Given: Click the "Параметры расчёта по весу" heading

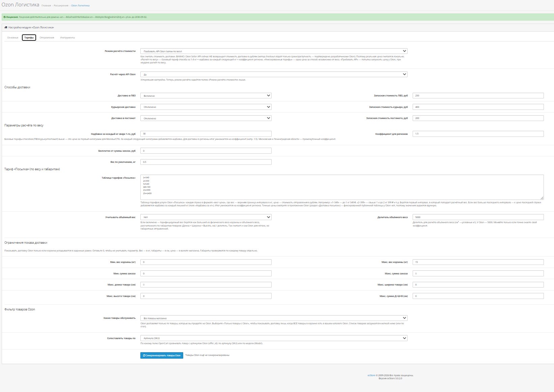Looking at the screenshot, I should click(24, 125).
